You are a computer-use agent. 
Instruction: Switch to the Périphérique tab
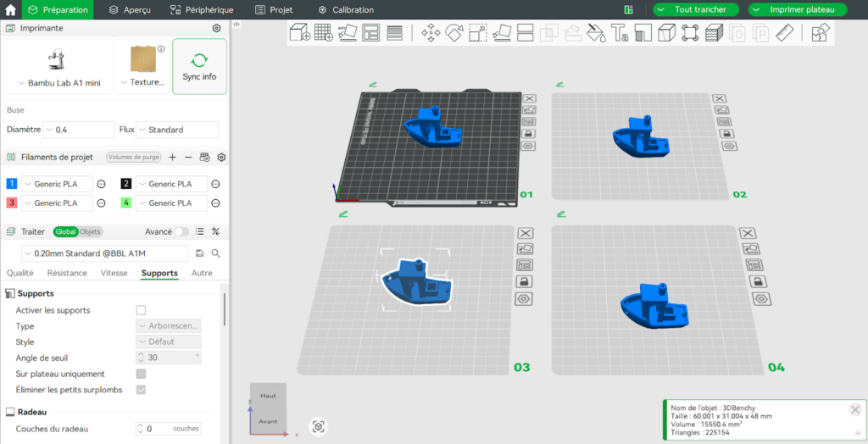pyautogui.click(x=202, y=10)
